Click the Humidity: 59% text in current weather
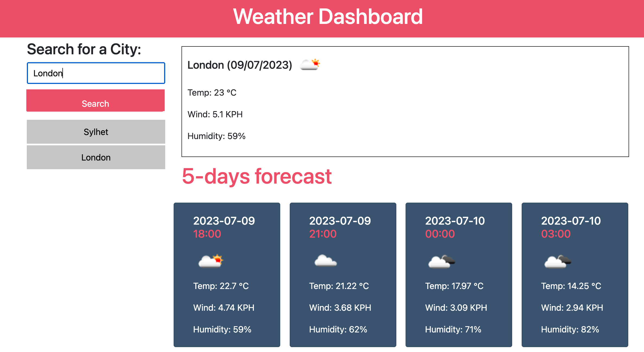644x352 pixels. (216, 136)
